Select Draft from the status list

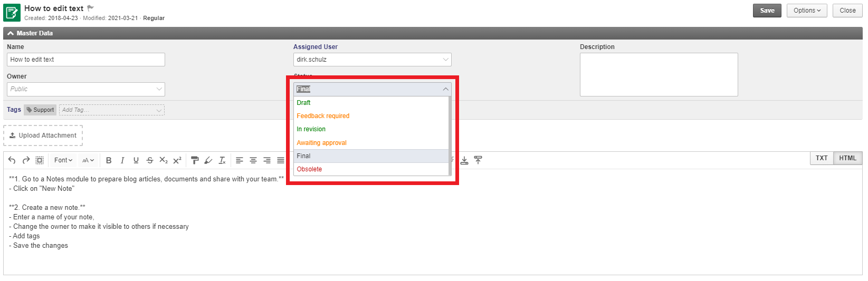point(304,103)
